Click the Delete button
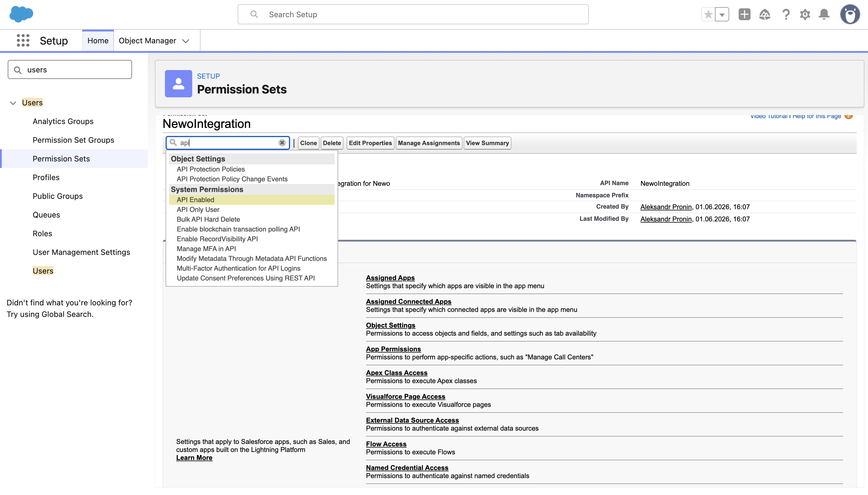 click(x=332, y=143)
